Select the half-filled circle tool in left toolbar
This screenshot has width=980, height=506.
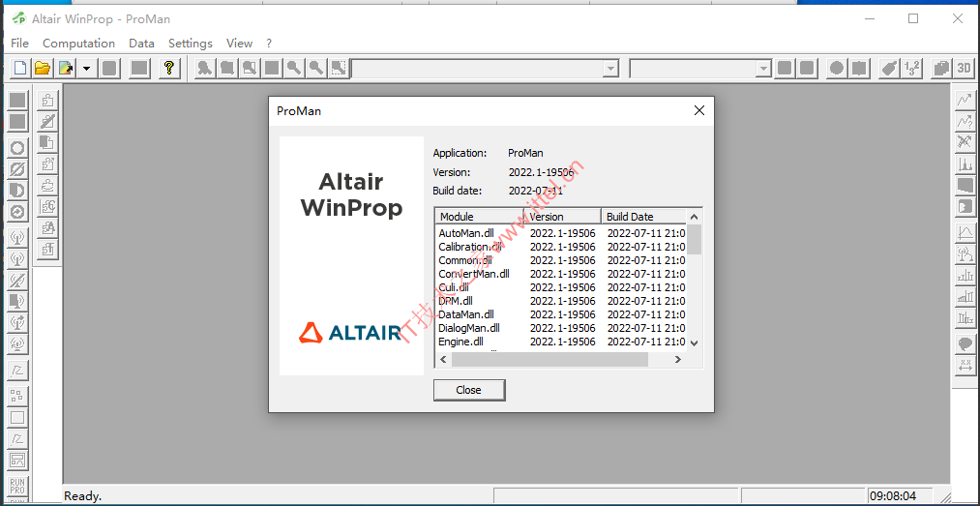(x=18, y=192)
